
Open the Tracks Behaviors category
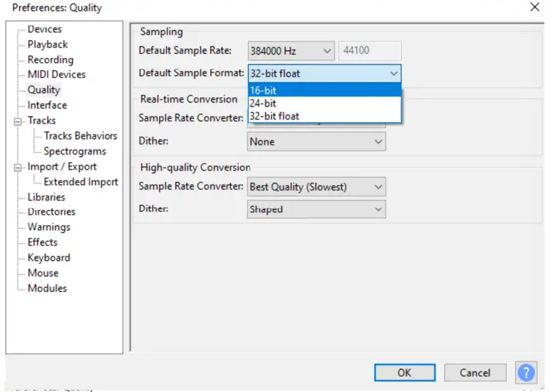click(80, 136)
